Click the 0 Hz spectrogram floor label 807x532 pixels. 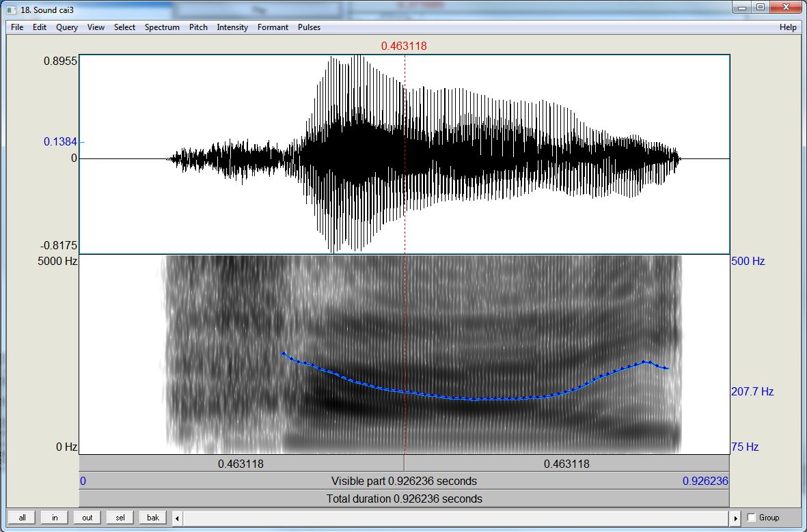pos(66,447)
